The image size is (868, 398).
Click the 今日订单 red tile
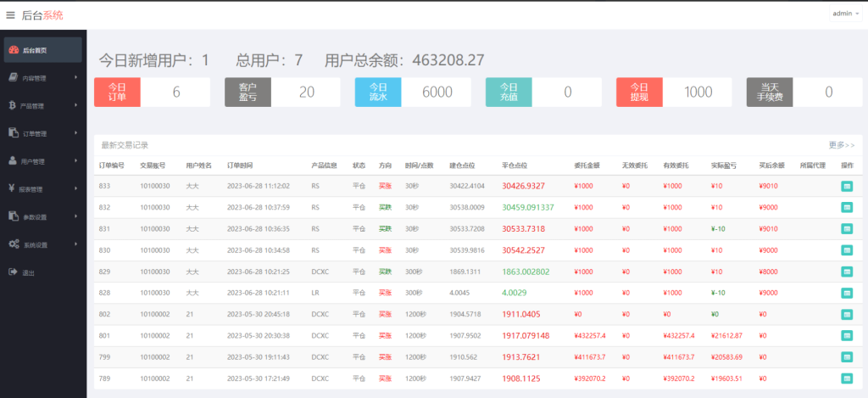click(x=117, y=92)
